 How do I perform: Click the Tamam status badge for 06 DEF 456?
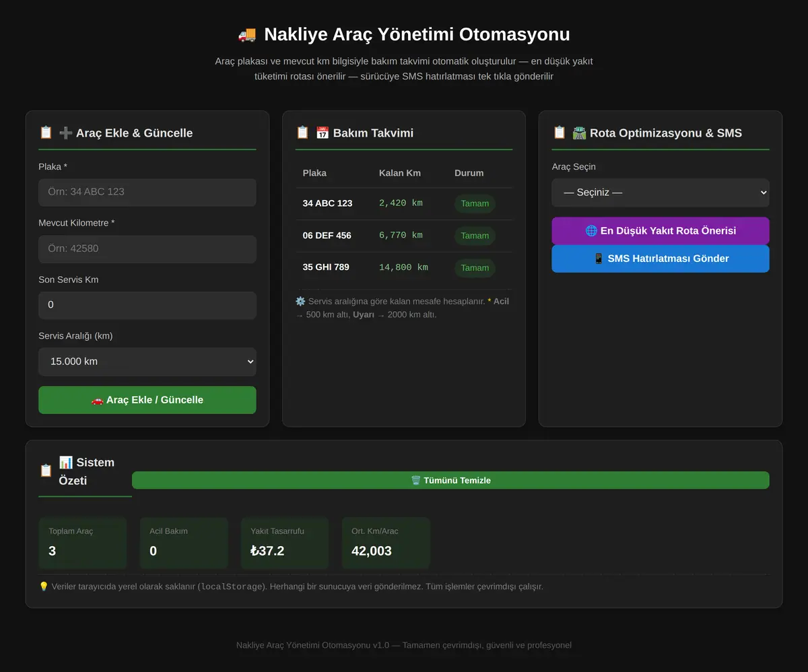coord(475,236)
